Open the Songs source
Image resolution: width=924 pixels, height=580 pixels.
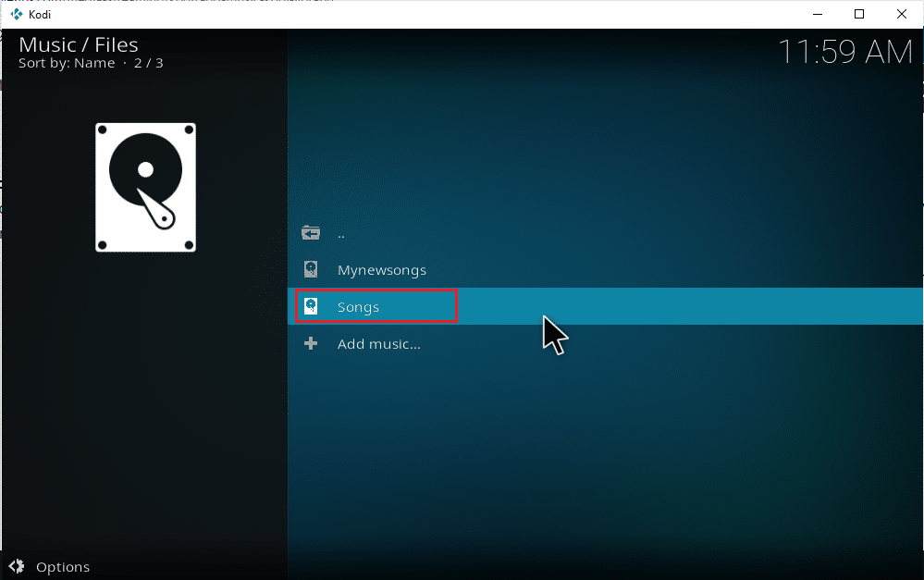[x=605, y=306]
